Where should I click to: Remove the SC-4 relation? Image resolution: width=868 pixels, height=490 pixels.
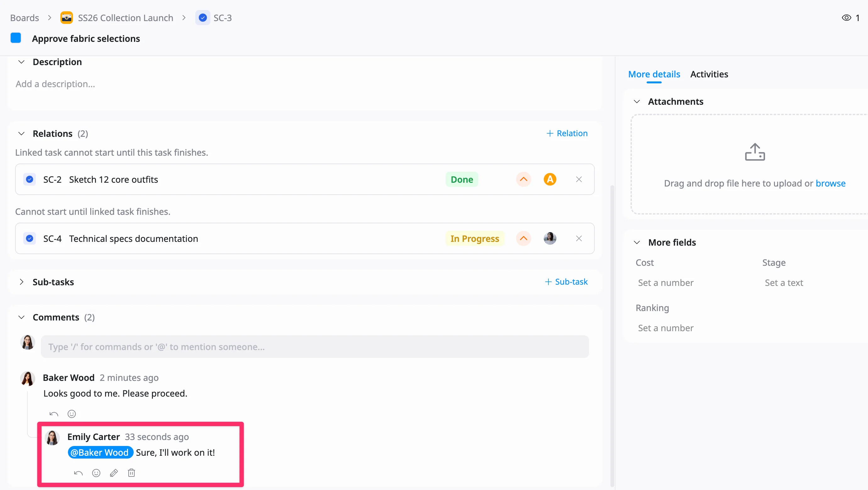point(579,239)
